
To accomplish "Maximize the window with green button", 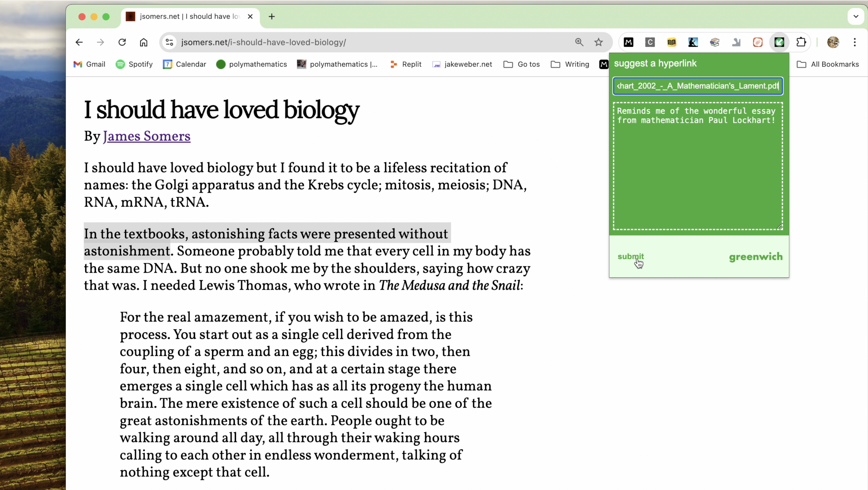I will tap(106, 16).
